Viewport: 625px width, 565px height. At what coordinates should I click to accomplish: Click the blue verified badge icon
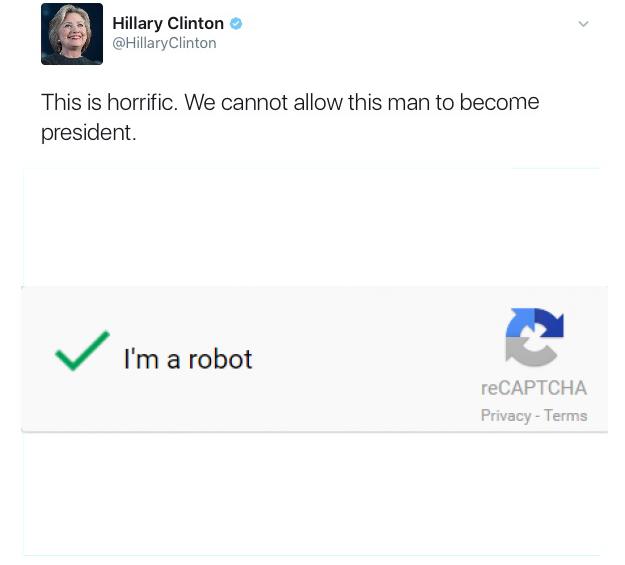click(236, 24)
